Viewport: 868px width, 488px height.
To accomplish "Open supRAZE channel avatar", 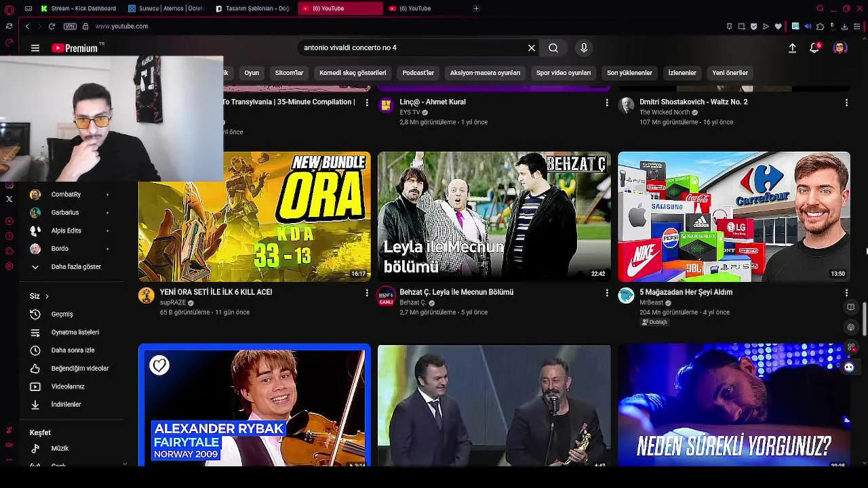I will [x=146, y=296].
